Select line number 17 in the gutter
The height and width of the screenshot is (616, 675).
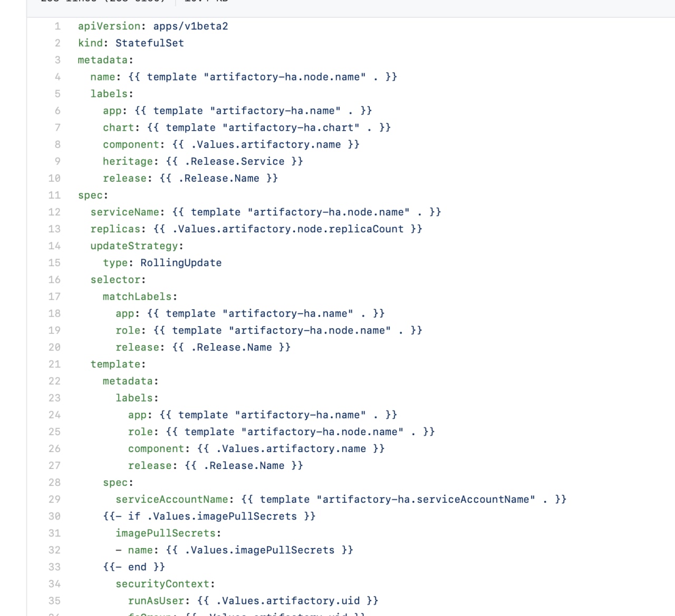click(54, 297)
